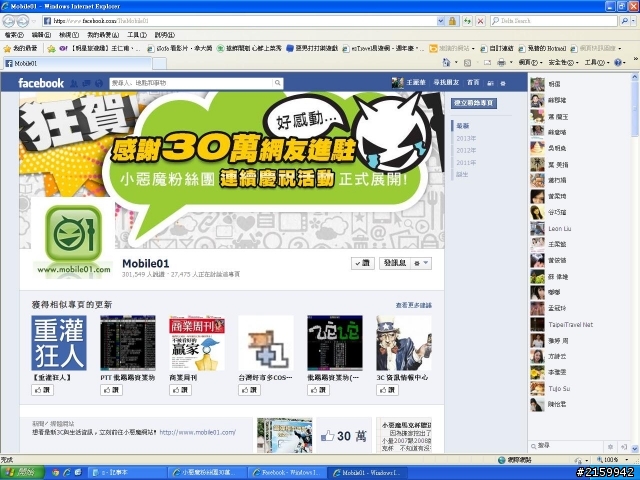The image size is (640, 480).
Task: Click the create page button in right column
Action: 474,103
